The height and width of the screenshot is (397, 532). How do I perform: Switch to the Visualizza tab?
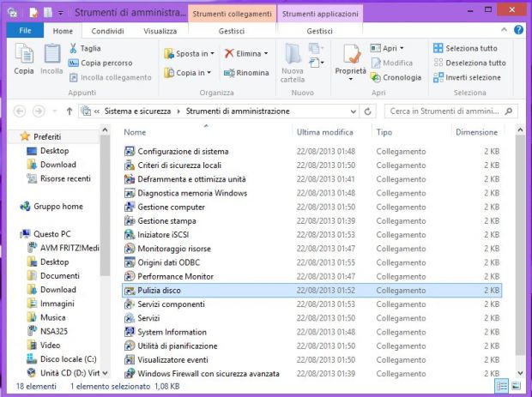[160, 31]
